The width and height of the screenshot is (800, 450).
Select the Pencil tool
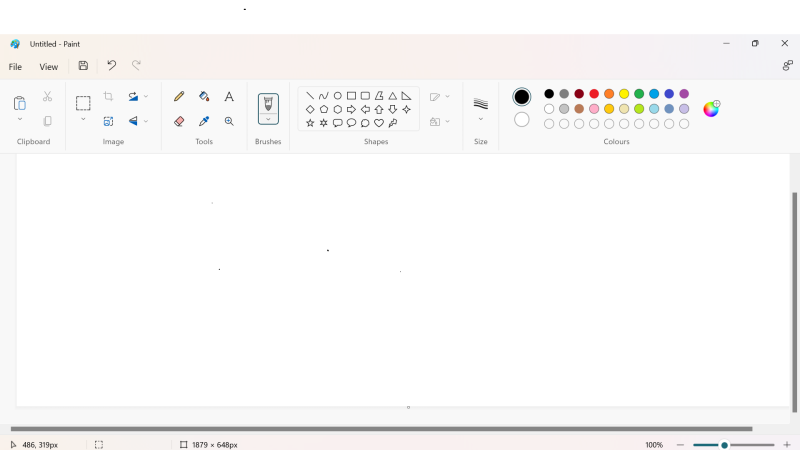(x=179, y=97)
